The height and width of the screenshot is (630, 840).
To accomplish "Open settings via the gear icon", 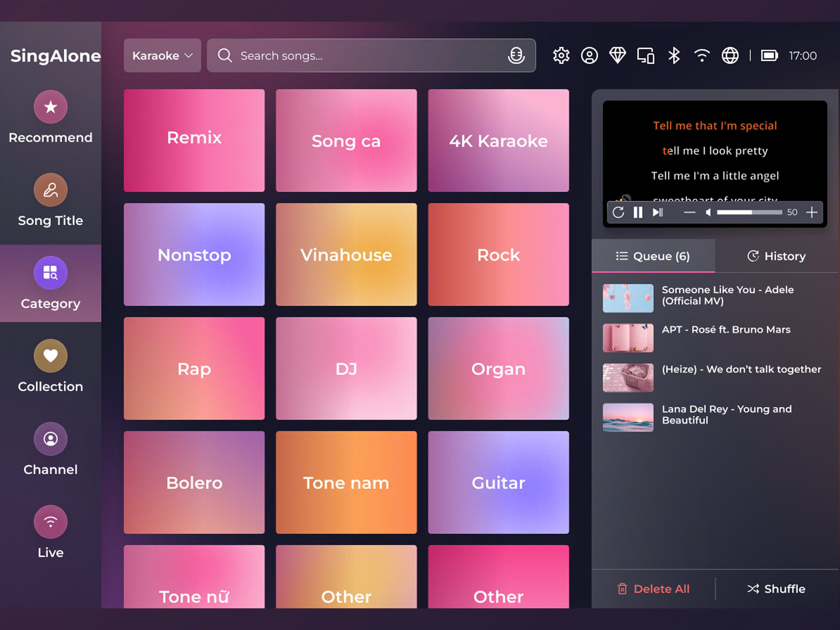I will coord(561,56).
